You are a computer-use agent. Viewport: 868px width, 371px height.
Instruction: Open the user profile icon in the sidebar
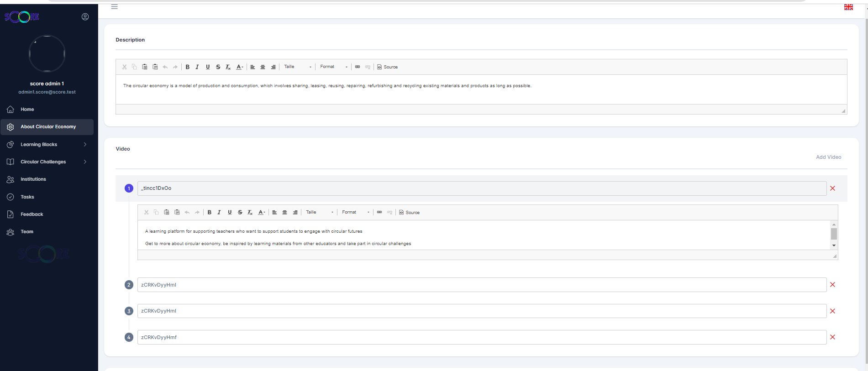pos(85,17)
